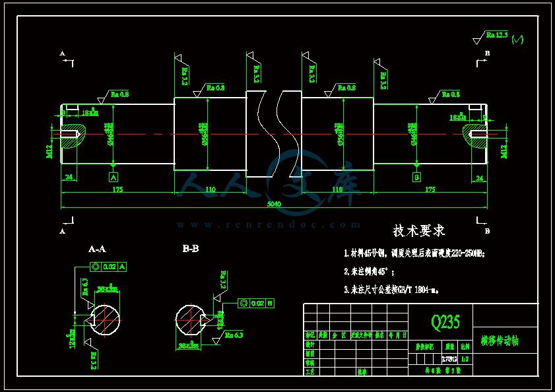
Task: Click the right "175" length dimension
Action: tap(430, 189)
